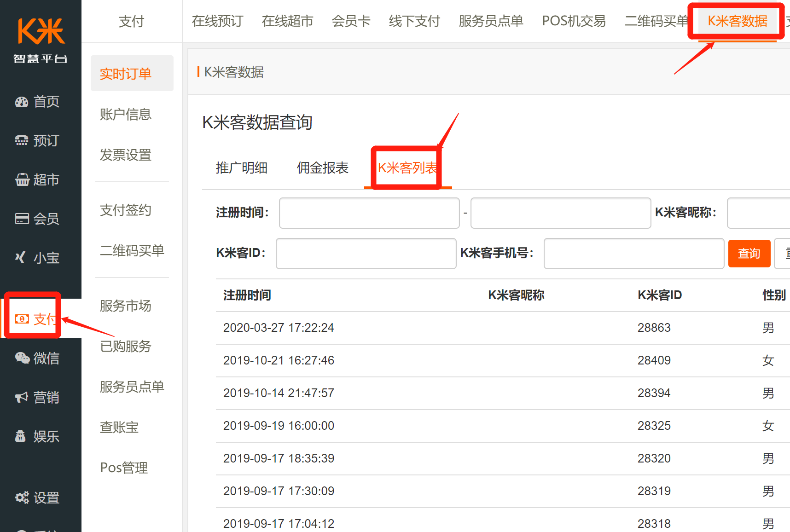Switch to K米客列表 sub-tab

coord(408,168)
